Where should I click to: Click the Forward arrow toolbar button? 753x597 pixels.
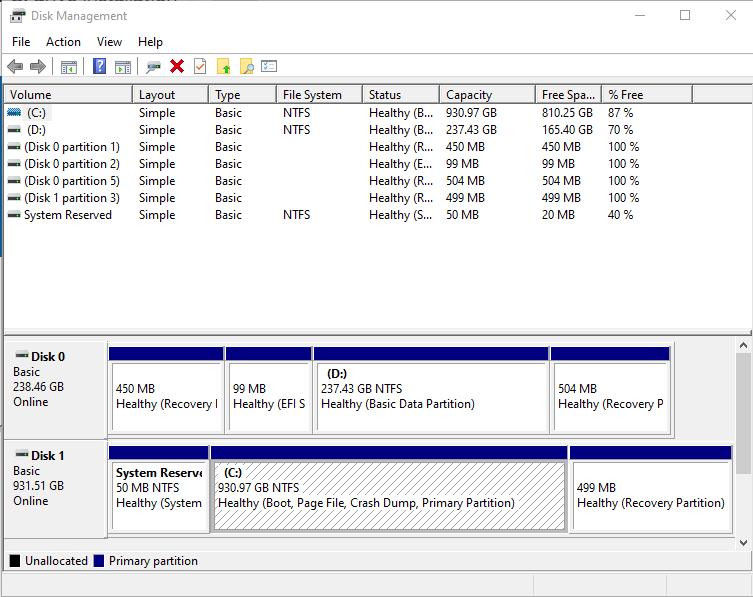[38, 66]
